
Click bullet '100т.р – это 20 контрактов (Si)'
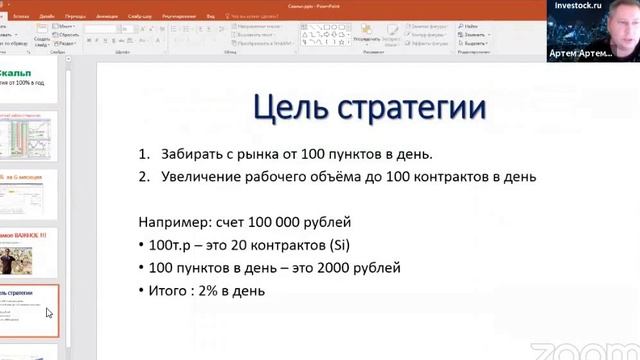[244, 245]
